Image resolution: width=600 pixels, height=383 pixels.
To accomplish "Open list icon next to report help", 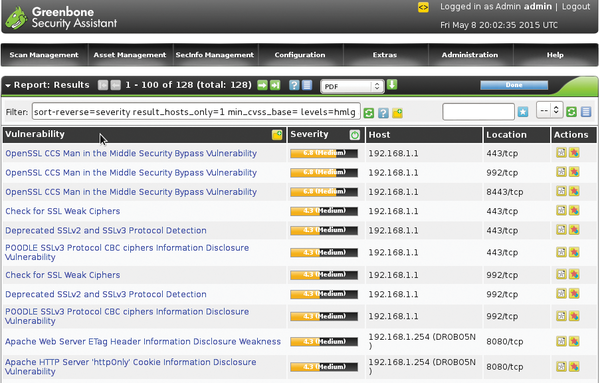I will click(x=307, y=85).
